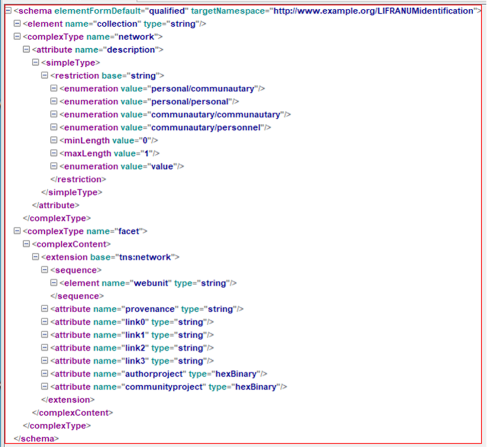487x448 pixels.
Task: Toggle expander for attribute provenance
Action: (x=45, y=309)
